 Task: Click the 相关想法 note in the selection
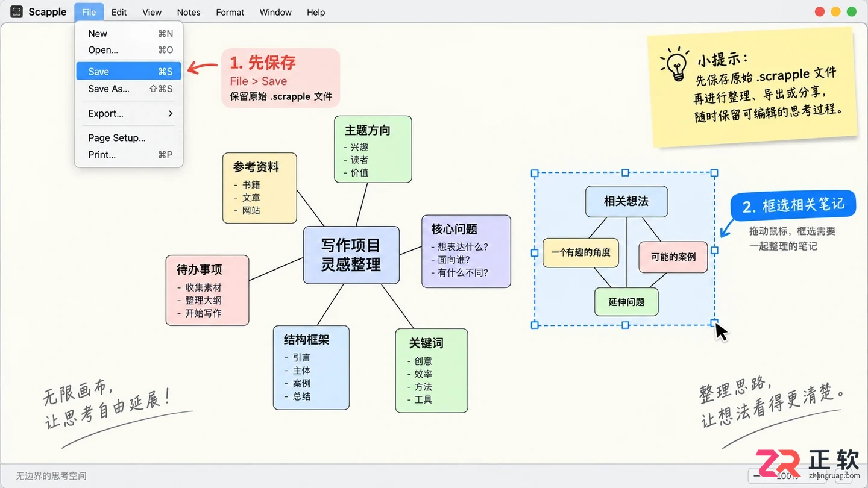[x=626, y=202]
